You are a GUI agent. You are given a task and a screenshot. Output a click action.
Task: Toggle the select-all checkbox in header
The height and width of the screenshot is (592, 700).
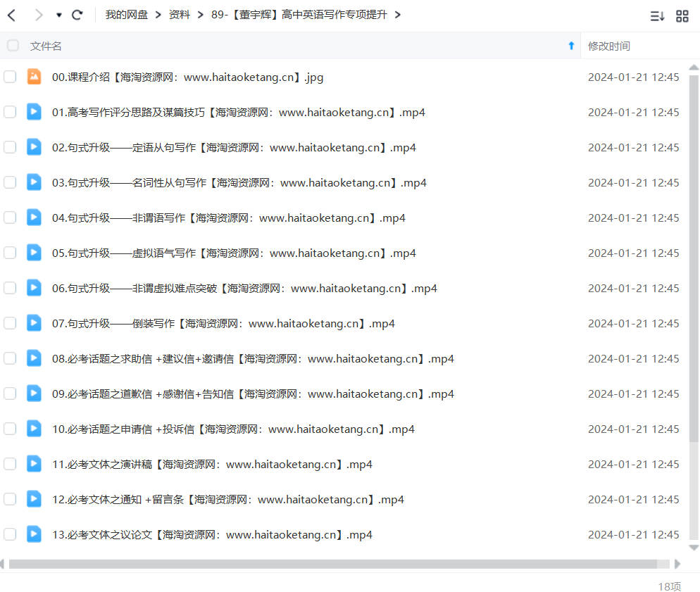point(13,46)
